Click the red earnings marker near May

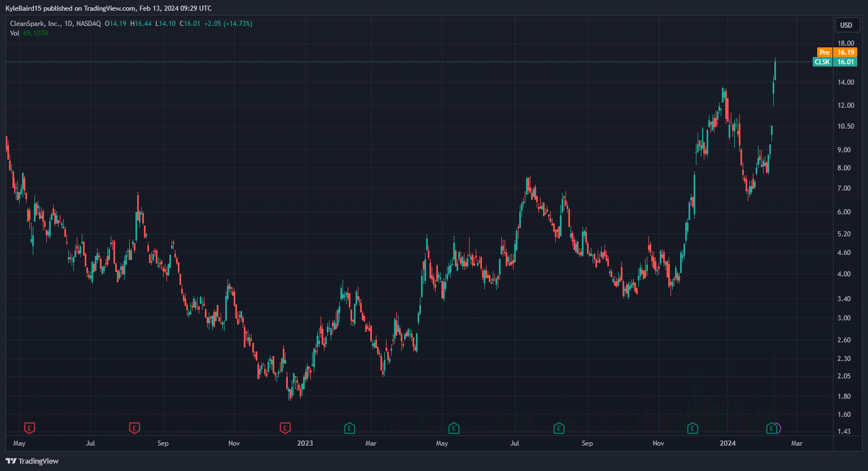click(29, 428)
